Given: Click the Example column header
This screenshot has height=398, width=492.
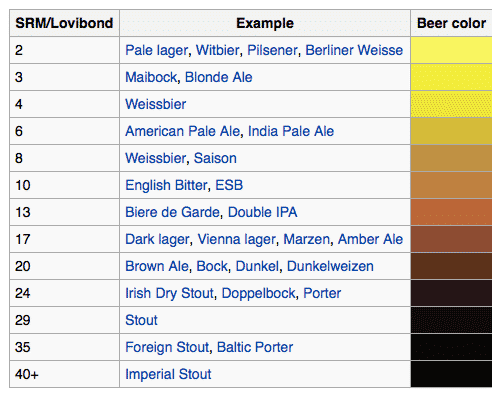Looking at the screenshot, I should pyautogui.click(x=265, y=23).
